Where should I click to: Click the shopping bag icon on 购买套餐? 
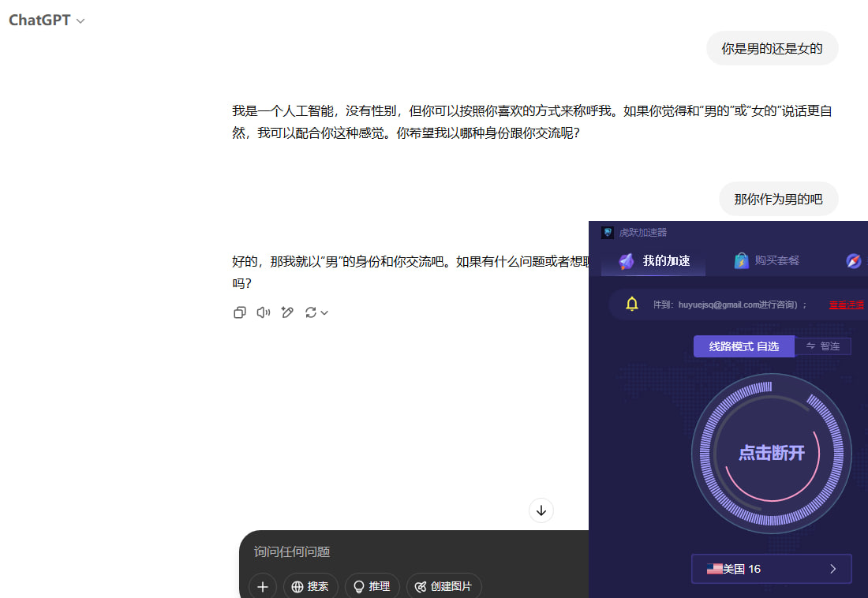[x=741, y=261]
